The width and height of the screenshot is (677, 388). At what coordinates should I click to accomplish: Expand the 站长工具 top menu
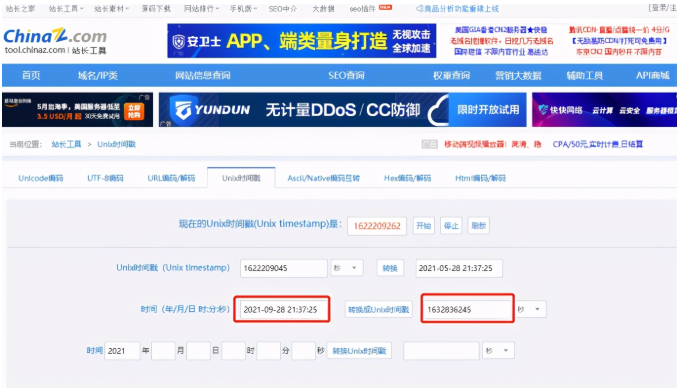(66, 9)
